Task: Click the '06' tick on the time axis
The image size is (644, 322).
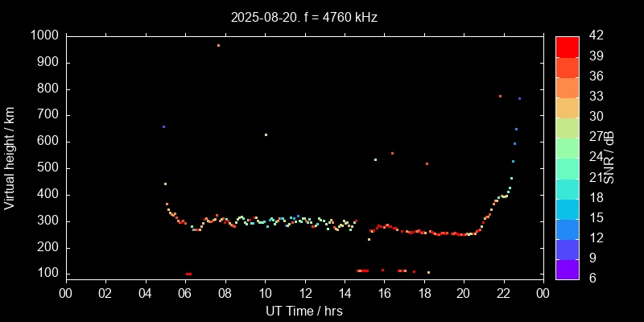Action: click(x=184, y=293)
